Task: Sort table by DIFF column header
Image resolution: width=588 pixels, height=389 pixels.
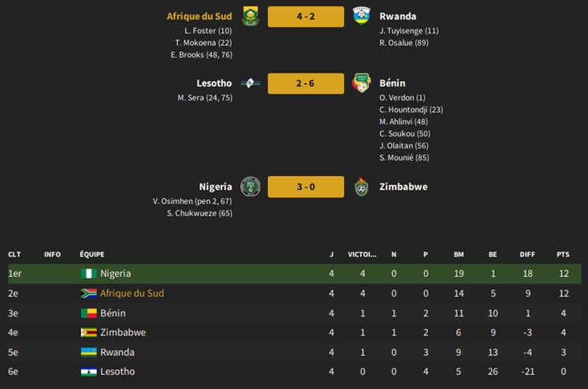Action: [527, 255]
